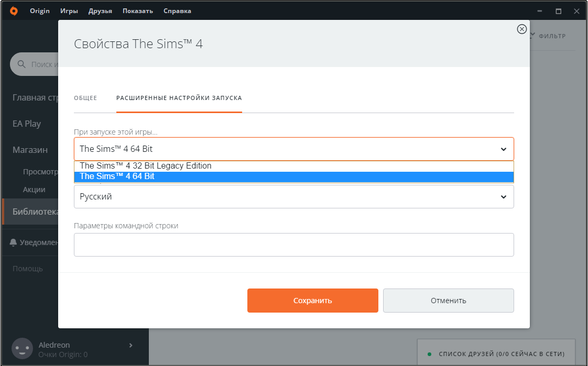The width and height of the screenshot is (588, 366).
Task: Open Магазин in the sidebar
Action: [30, 150]
